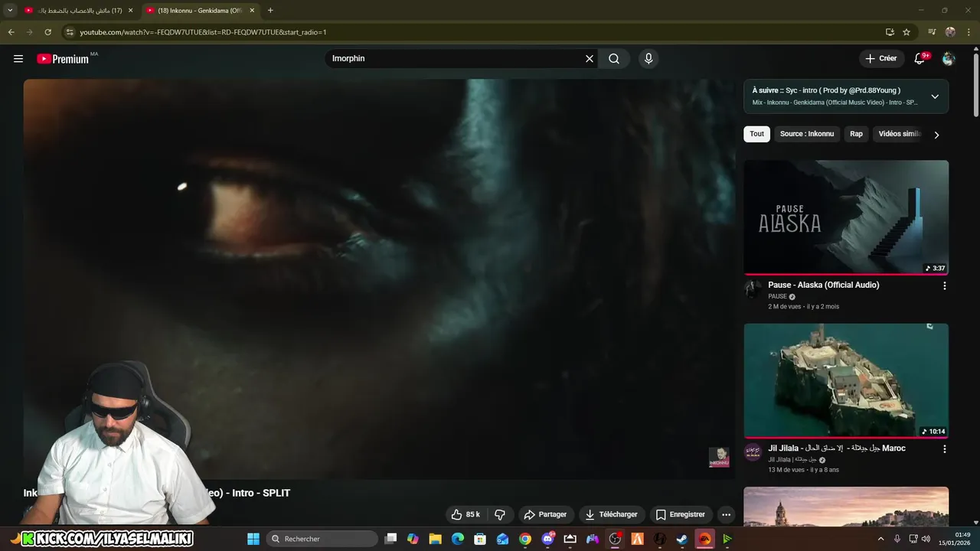This screenshot has width=980, height=551.
Task: Click the taskbar Rechercher search box
Action: [x=323, y=539]
